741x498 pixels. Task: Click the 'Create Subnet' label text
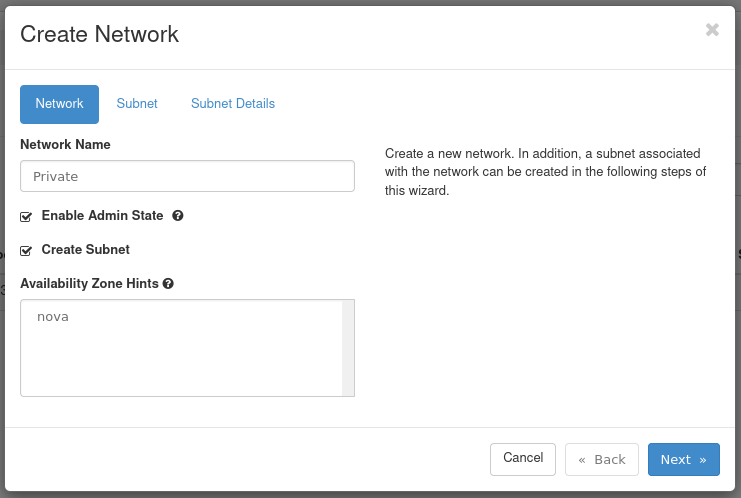85,250
